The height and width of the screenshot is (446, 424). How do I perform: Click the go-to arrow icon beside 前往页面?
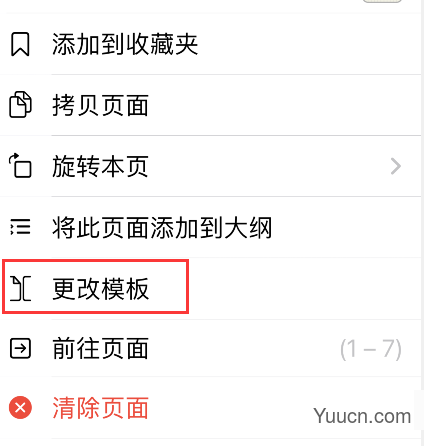[x=20, y=349]
